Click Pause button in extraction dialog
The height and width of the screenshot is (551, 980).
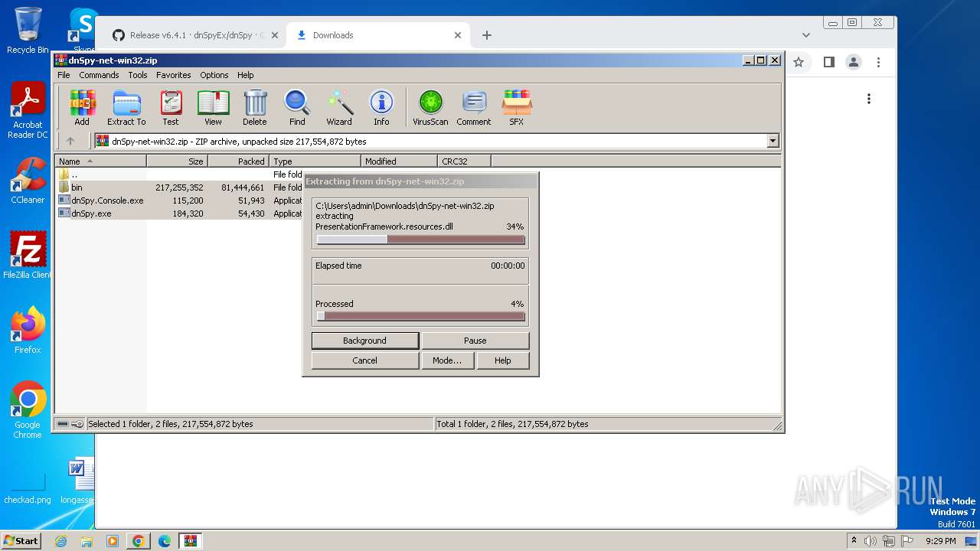coord(475,341)
